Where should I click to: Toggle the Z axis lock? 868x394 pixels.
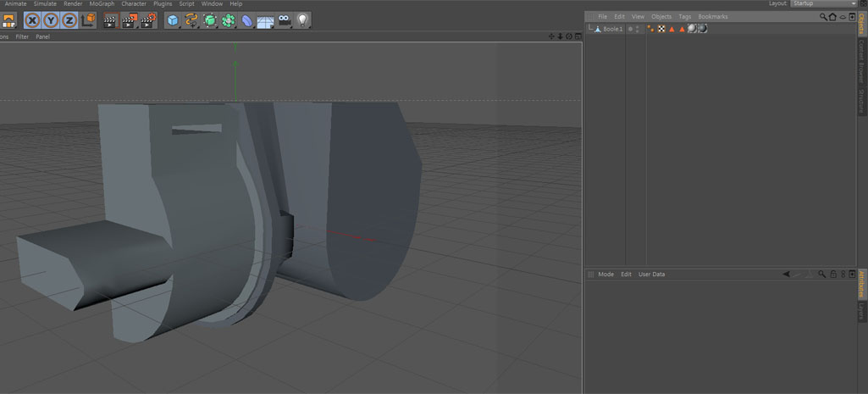click(x=69, y=20)
